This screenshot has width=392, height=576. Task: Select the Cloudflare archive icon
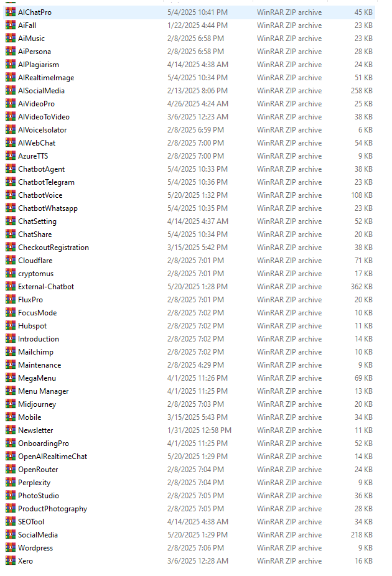11,261
